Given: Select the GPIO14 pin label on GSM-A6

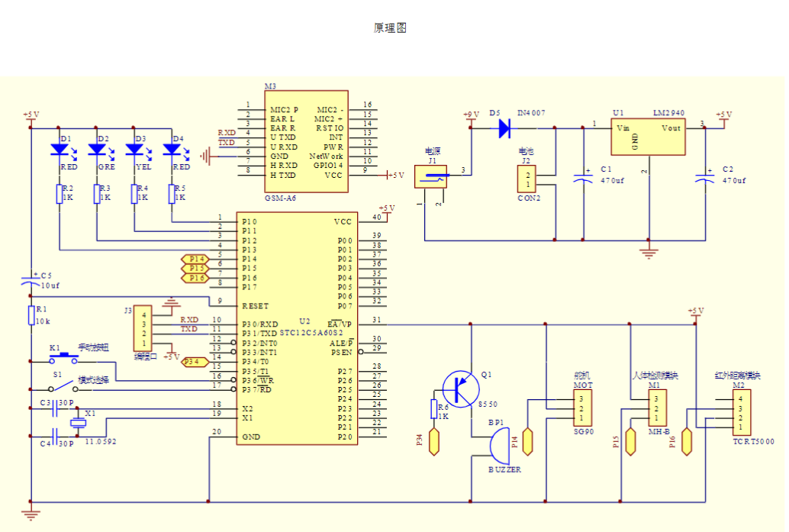Looking at the screenshot, I should tap(327, 165).
